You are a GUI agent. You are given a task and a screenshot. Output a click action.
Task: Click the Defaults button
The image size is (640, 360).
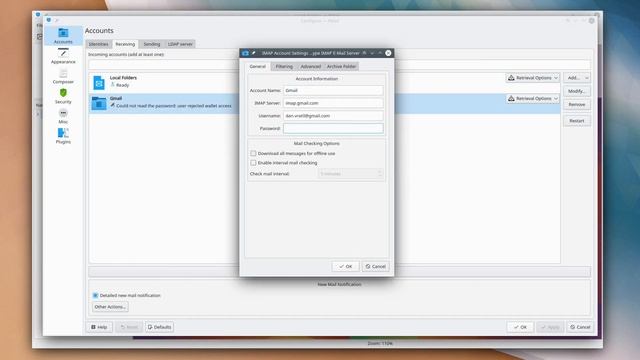coord(160,327)
